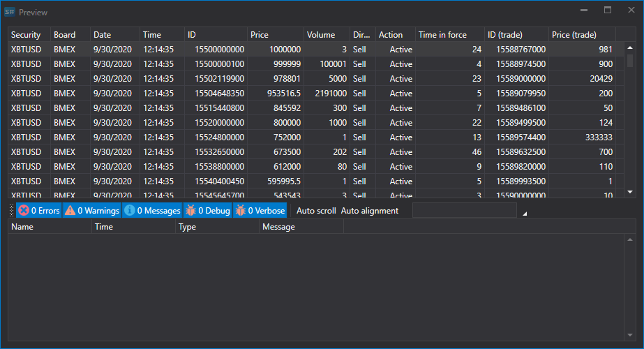Click trade ID cell 15589632500
Screen dimensions: 644x349
coord(517,152)
